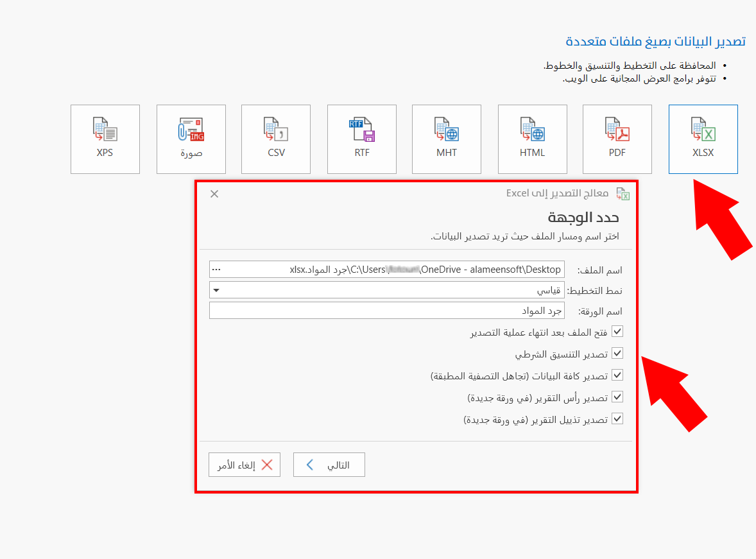Choose the HTML export format icon

[x=532, y=139]
